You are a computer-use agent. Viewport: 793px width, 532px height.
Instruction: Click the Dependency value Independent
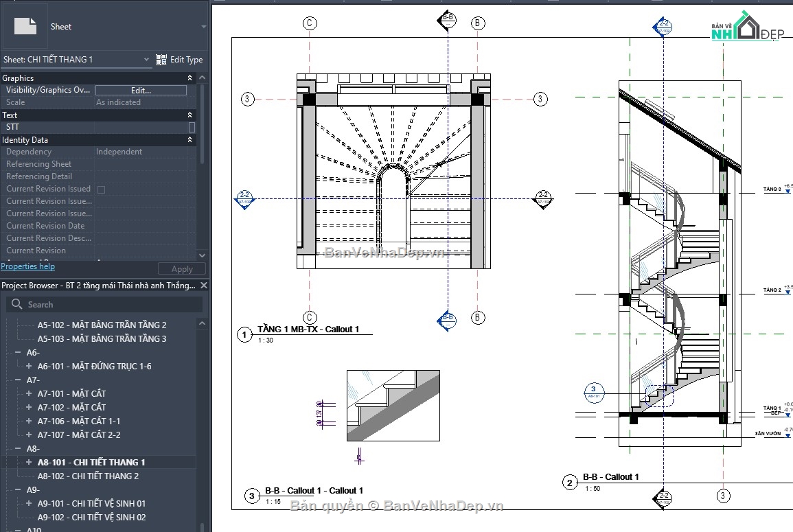119,151
